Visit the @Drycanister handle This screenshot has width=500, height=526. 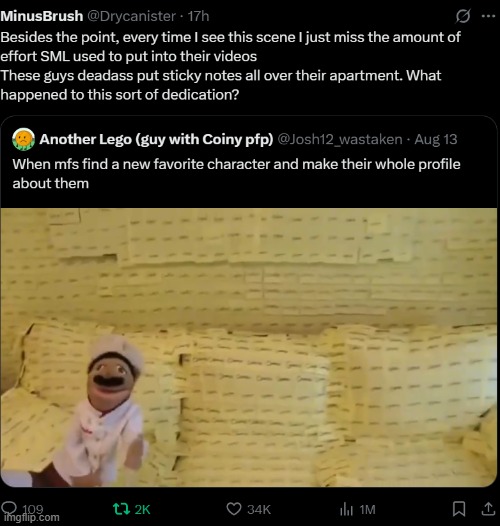pos(132,16)
